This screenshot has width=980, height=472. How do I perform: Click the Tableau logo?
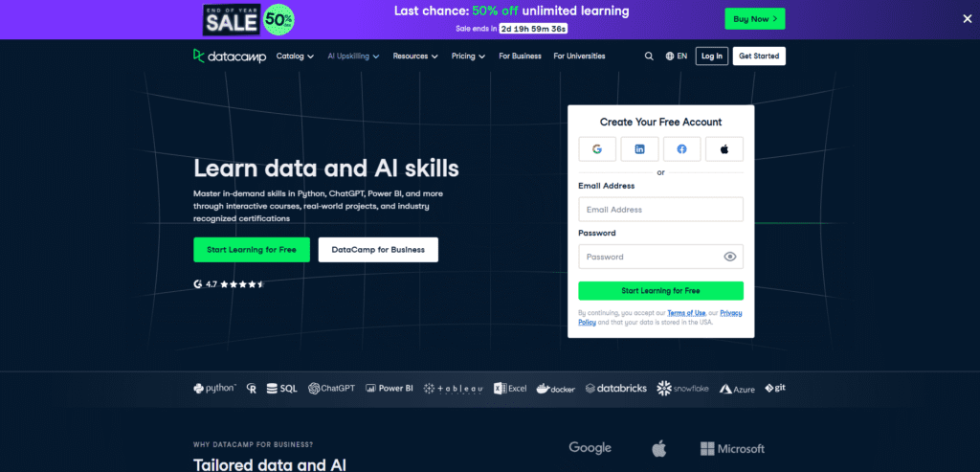coord(453,389)
